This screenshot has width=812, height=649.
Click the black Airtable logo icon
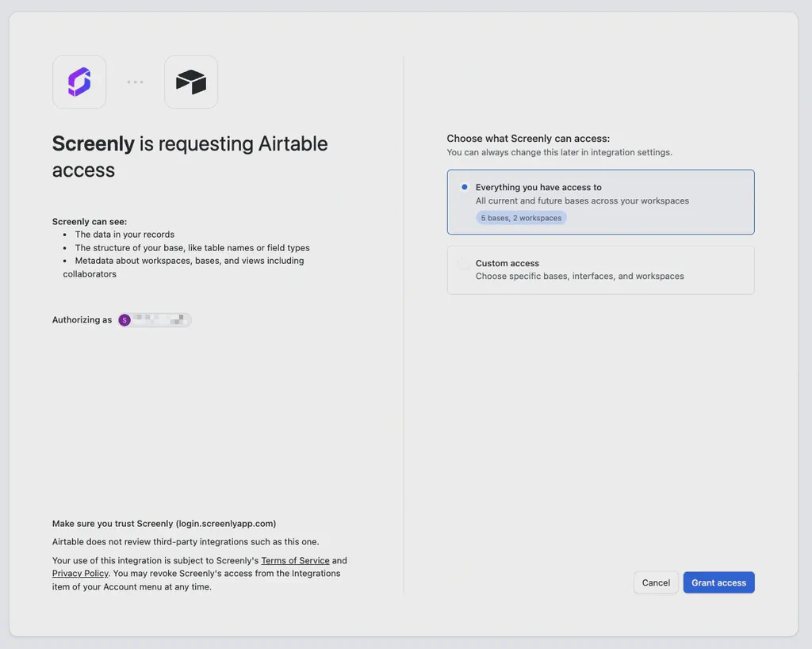point(191,82)
